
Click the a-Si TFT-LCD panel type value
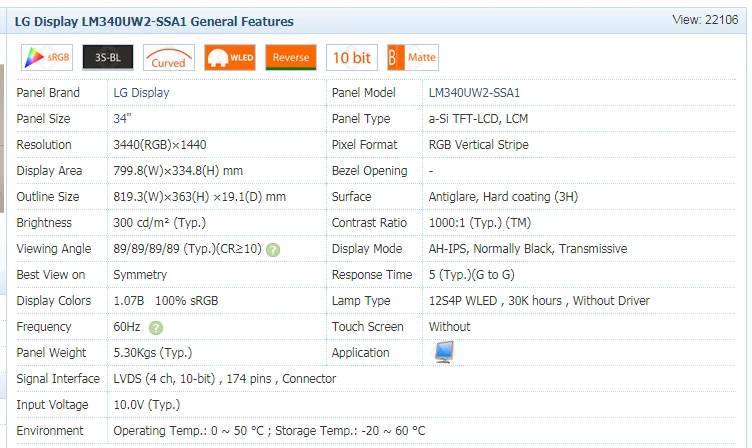[478, 119]
